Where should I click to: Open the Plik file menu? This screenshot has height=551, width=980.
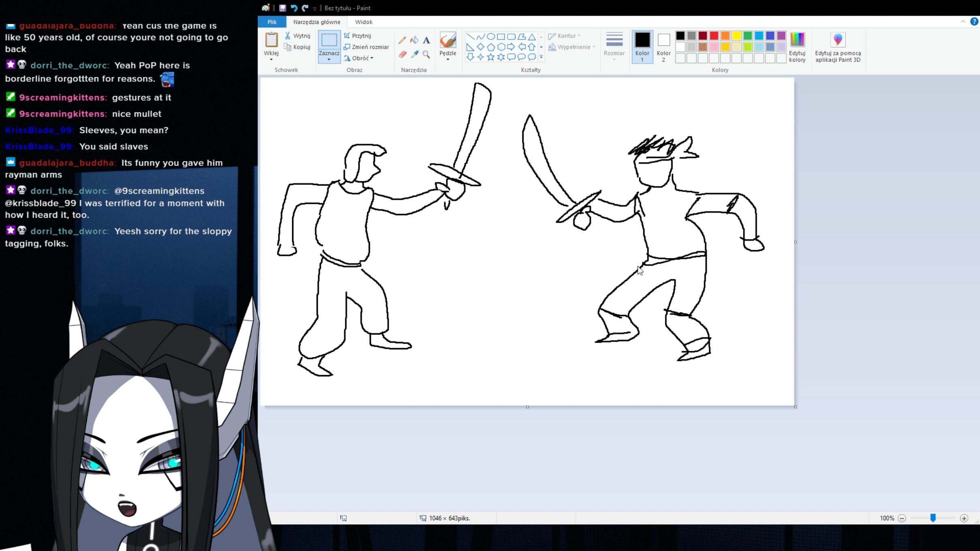(x=272, y=22)
